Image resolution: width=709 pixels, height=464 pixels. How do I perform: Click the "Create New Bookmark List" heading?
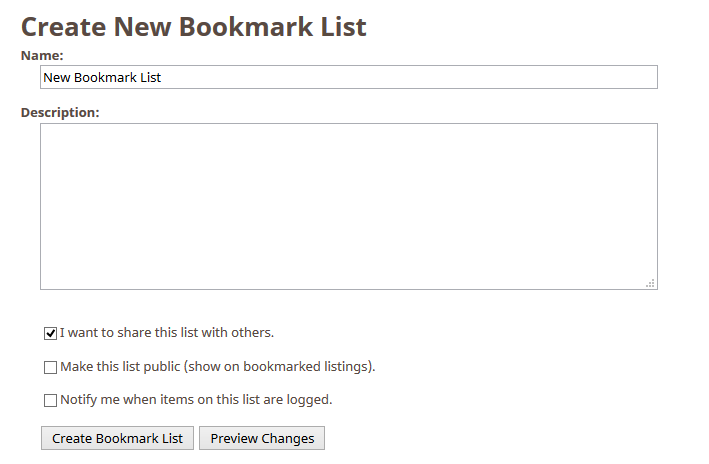[194, 27]
